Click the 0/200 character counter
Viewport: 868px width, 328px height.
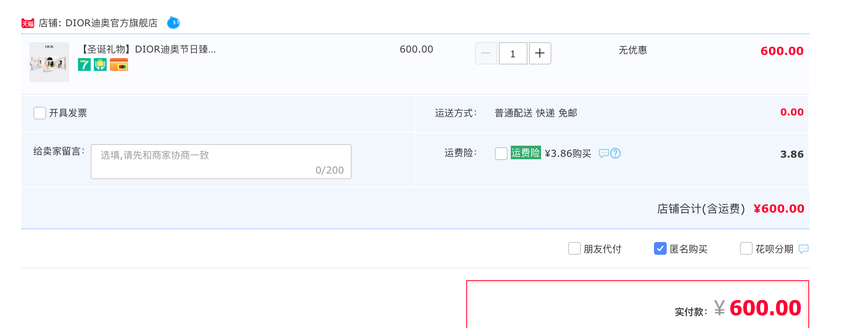point(330,170)
